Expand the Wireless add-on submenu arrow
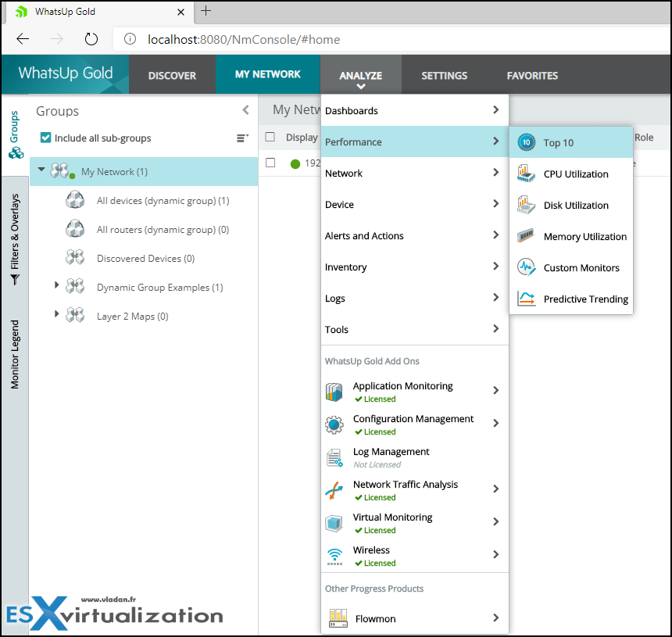The width and height of the screenshot is (672, 637). point(496,554)
